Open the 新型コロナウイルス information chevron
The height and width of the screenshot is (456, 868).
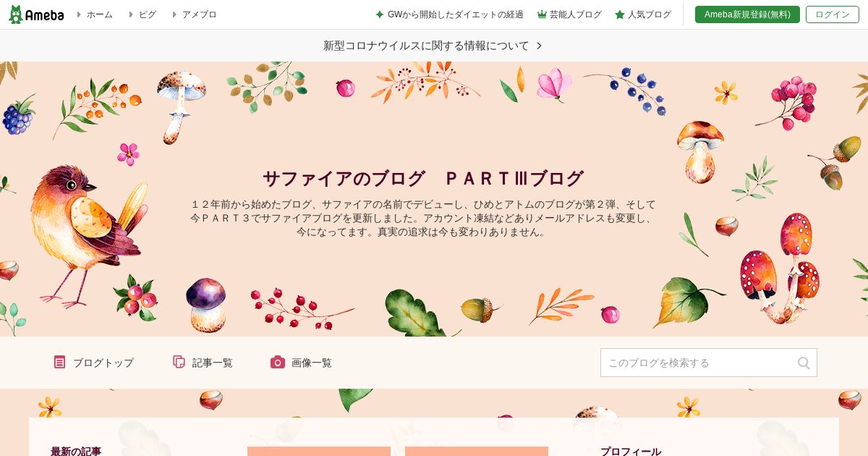click(539, 46)
